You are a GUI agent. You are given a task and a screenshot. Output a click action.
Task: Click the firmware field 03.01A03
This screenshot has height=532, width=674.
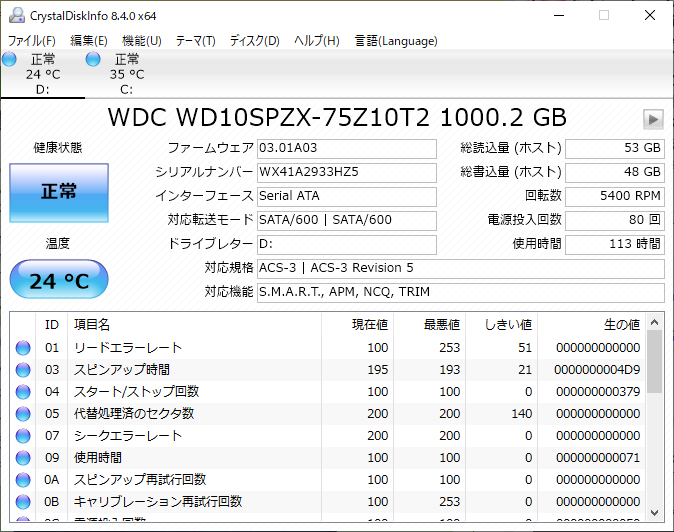[346, 149]
